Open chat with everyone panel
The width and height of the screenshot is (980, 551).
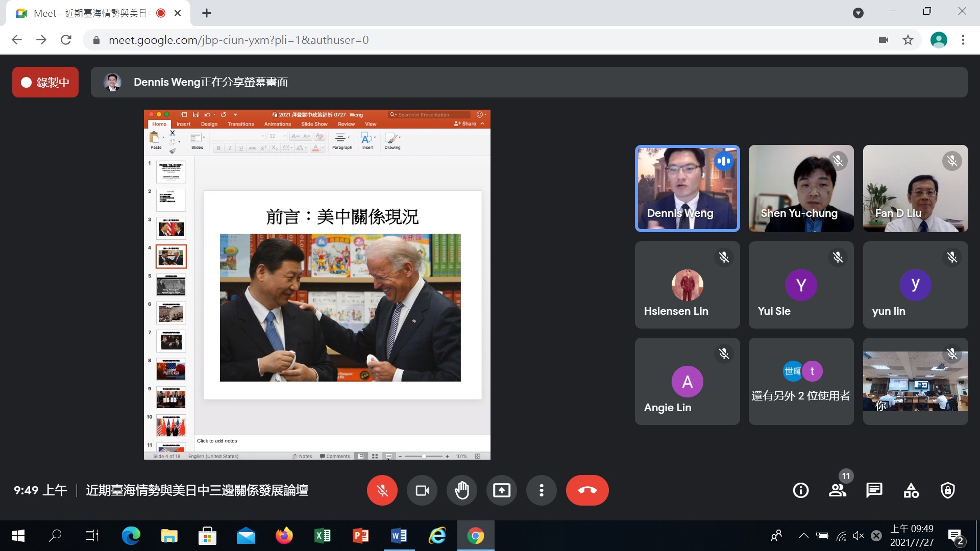click(x=874, y=490)
